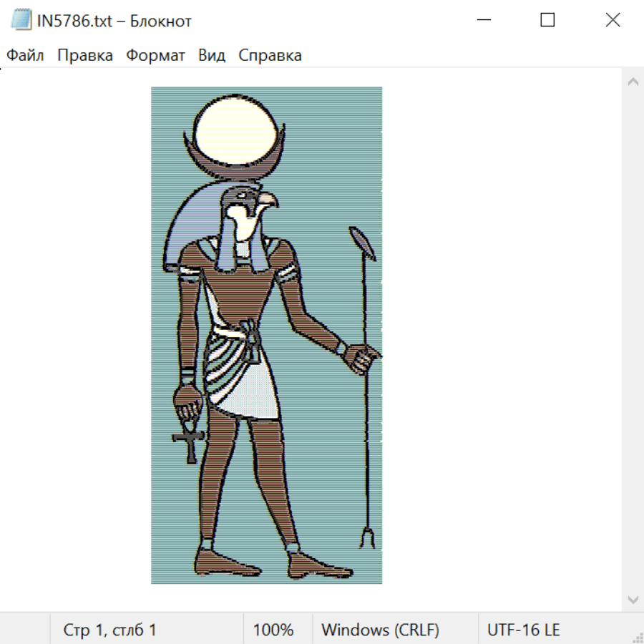Viewport: 644px width, 644px height.
Task: Open the Вид menu
Action: coord(212,56)
